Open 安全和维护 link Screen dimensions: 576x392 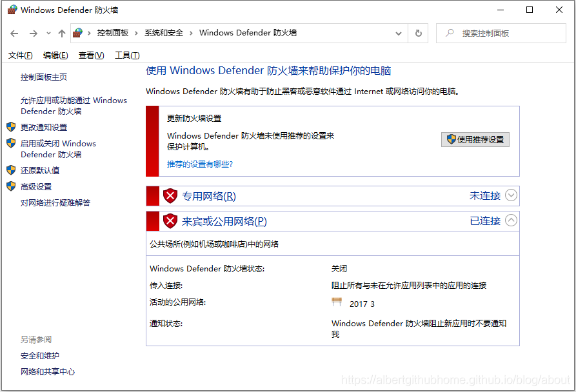[40, 356]
